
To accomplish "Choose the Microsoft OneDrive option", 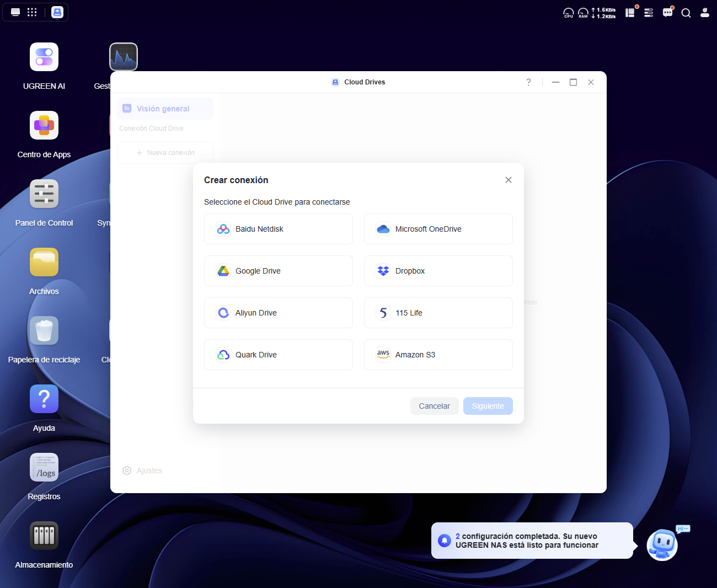I will (x=438, y=229).
